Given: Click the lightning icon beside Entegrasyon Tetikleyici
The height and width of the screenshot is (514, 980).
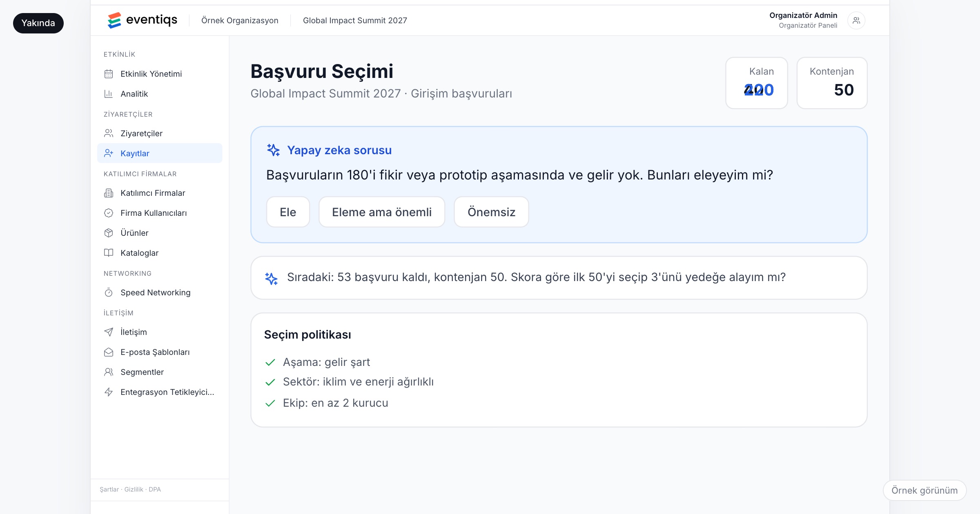Looking at the screenshot, I should point(109,392).
